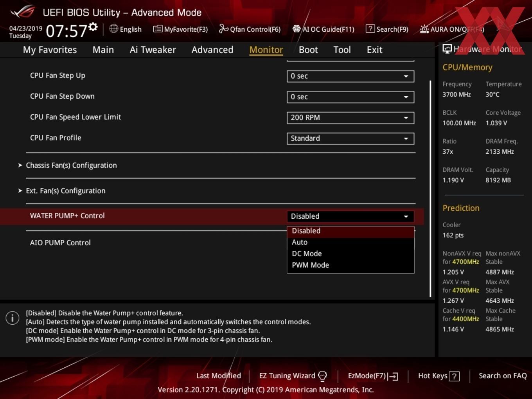The width and height of the screenshot is (532, 399).
Task: Click the CPU Fan Step Down label
Action: point(62,96)
